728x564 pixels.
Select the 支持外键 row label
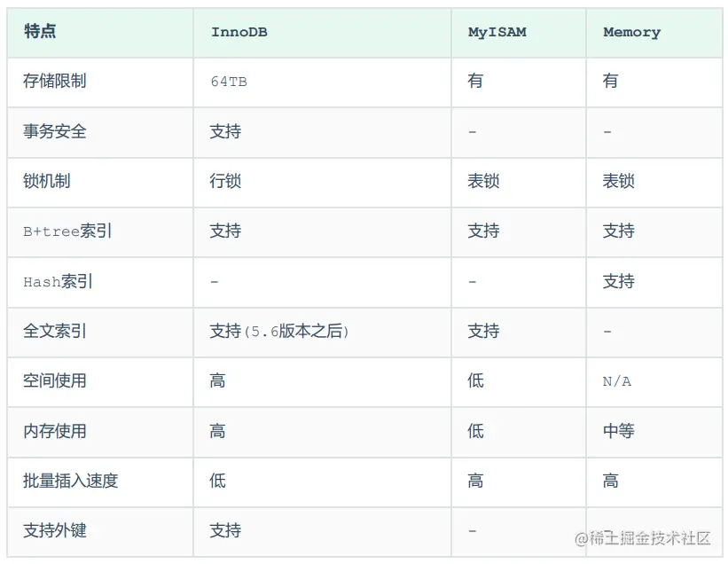click(55, 530)
